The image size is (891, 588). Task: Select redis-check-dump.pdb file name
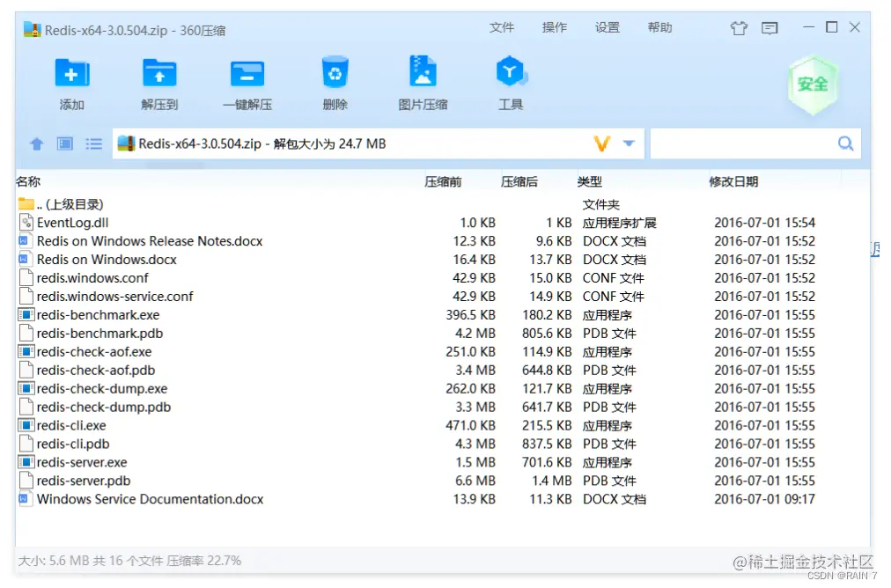tap(103, 407)
